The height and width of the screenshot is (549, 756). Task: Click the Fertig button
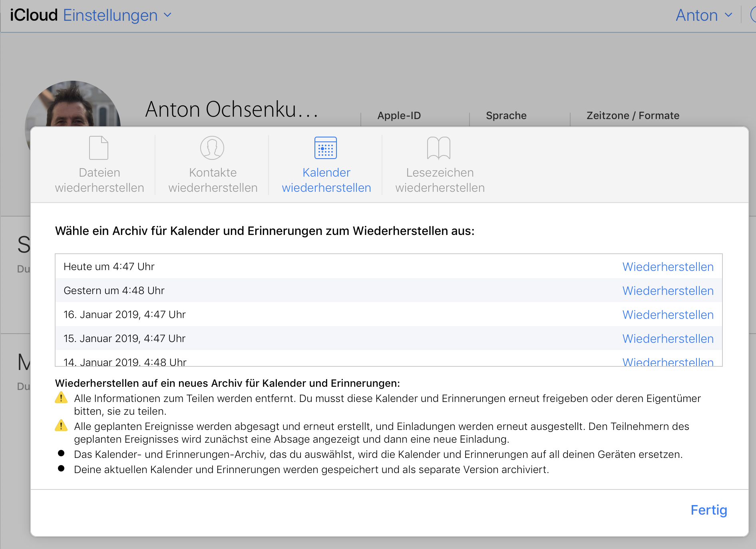point(709,510)
